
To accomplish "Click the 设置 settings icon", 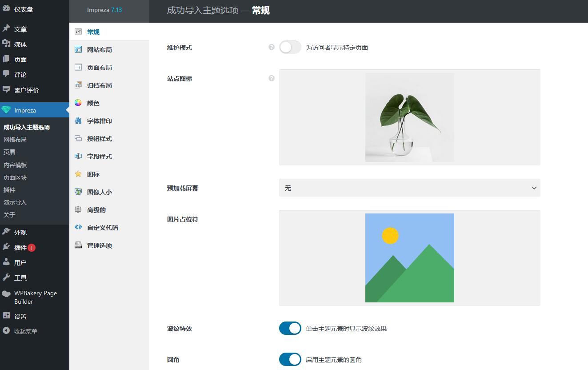I will point(6,316).
